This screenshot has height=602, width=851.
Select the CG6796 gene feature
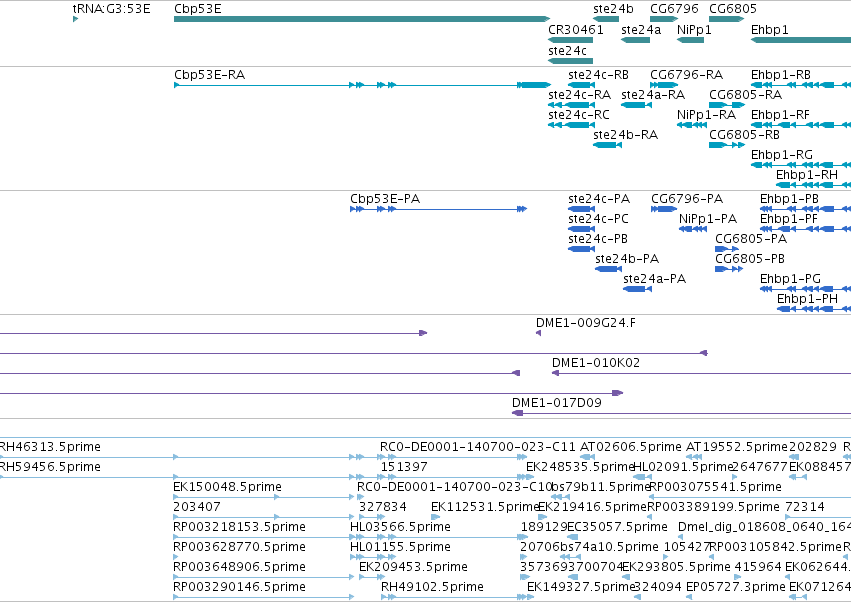click(x=664, y=19)
